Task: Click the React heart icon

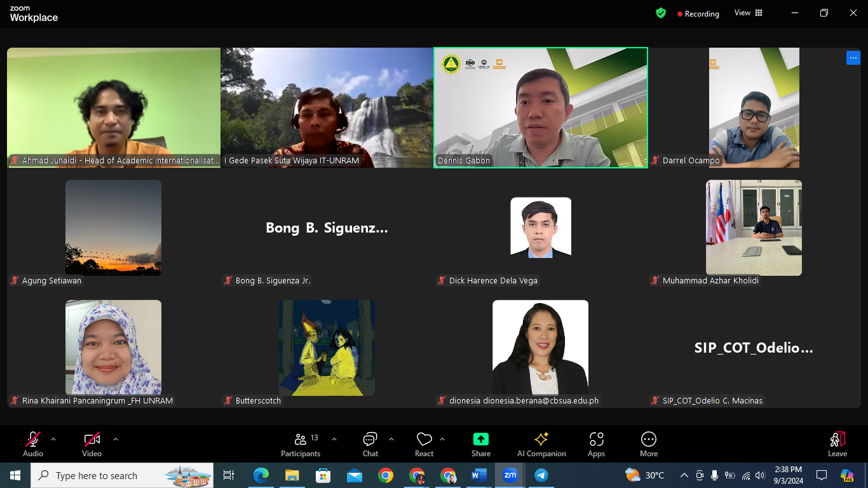Action: click(x=424, y=444)
